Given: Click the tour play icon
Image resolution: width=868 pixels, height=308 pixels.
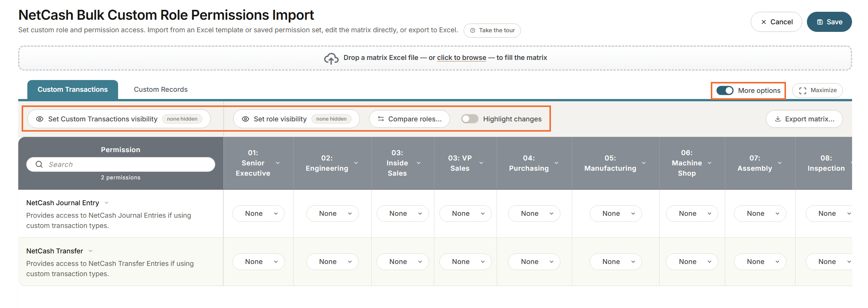Looking at the screenshot, I should pyautogui.click(x=473, y=30).
